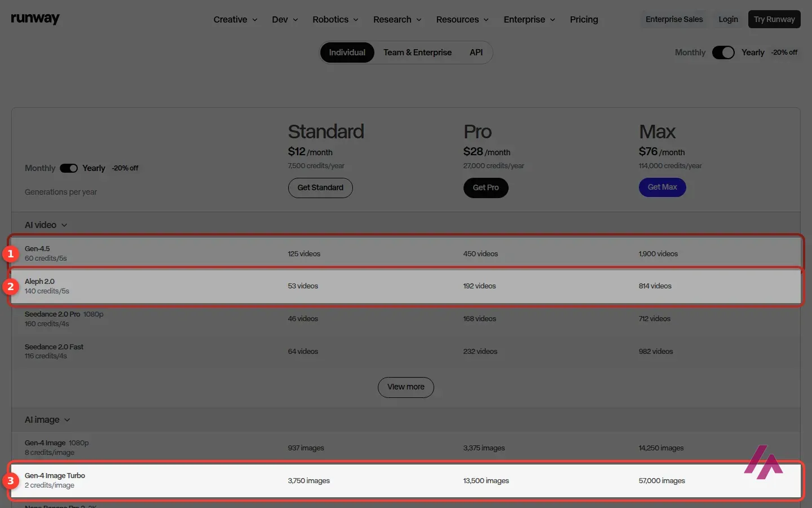Image resolution: width=812 pixels, height=508 pixels.
Task: Click the 125 videos cell
Action: 304,254
